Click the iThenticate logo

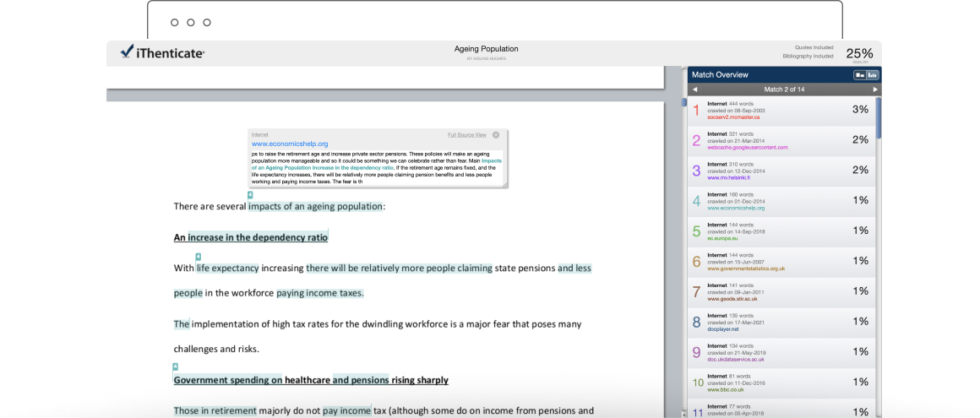click(x=162, y=53)
